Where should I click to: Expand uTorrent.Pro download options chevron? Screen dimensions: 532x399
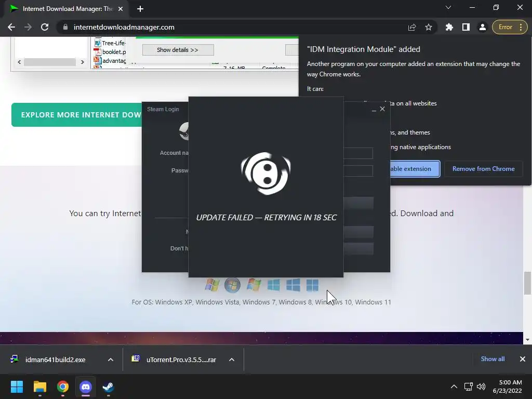click(x=232, y=360)
